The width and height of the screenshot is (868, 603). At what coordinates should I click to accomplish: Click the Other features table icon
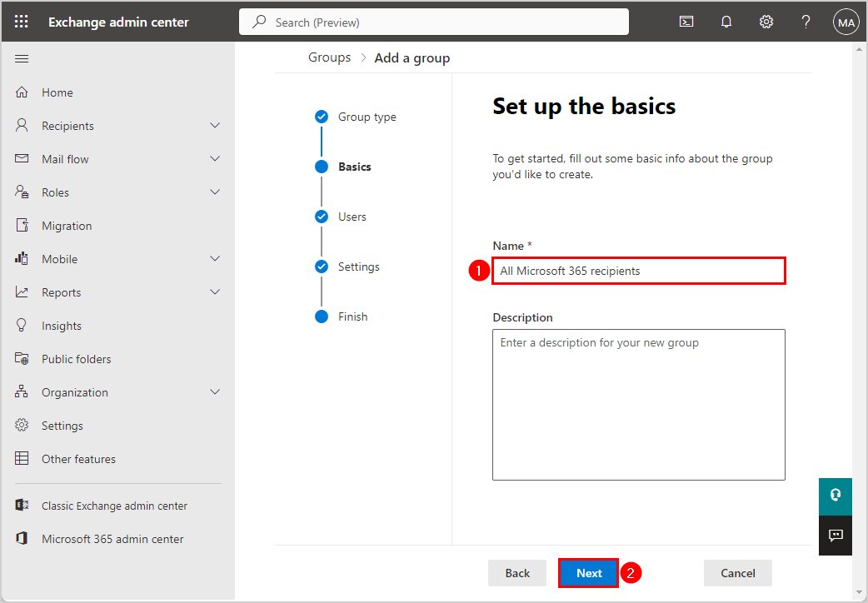coord(22,458)
